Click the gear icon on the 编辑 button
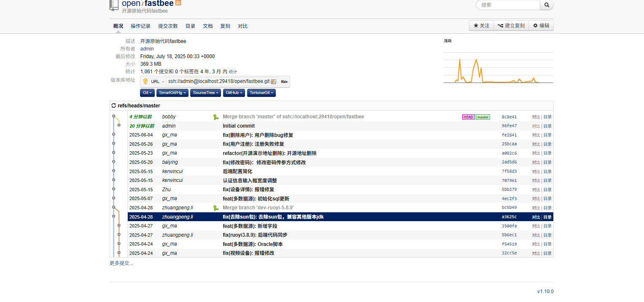 pos(534,25)
